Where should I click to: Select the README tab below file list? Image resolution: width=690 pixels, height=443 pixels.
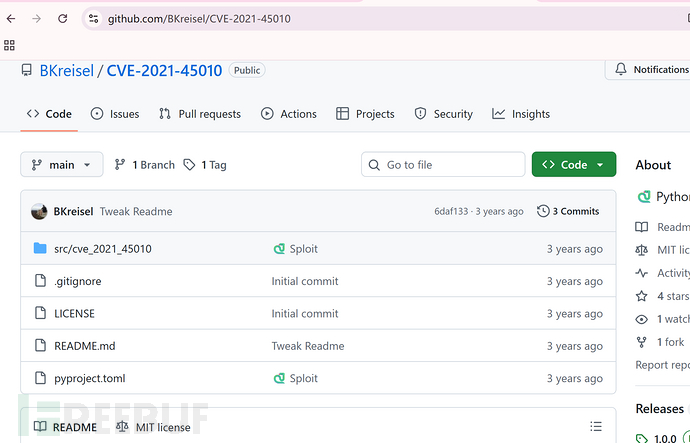click(66, 427)
